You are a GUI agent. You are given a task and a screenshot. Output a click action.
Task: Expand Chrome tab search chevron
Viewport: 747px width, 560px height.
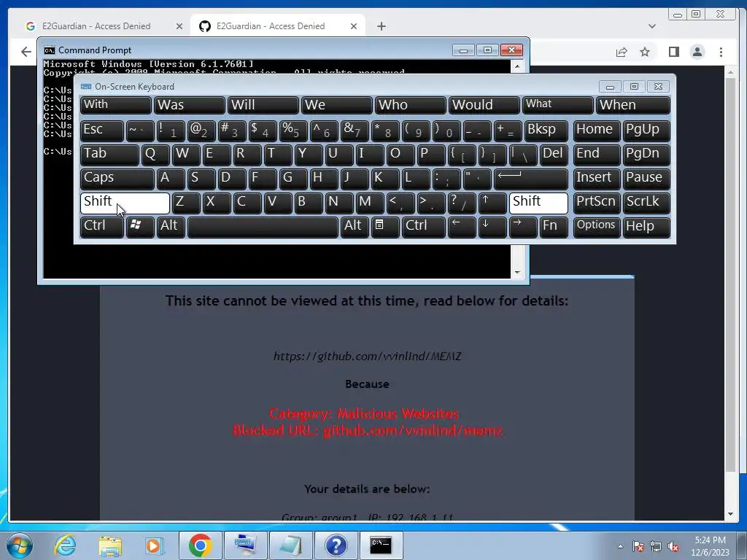pyautogui.click(x=651, y=26)
